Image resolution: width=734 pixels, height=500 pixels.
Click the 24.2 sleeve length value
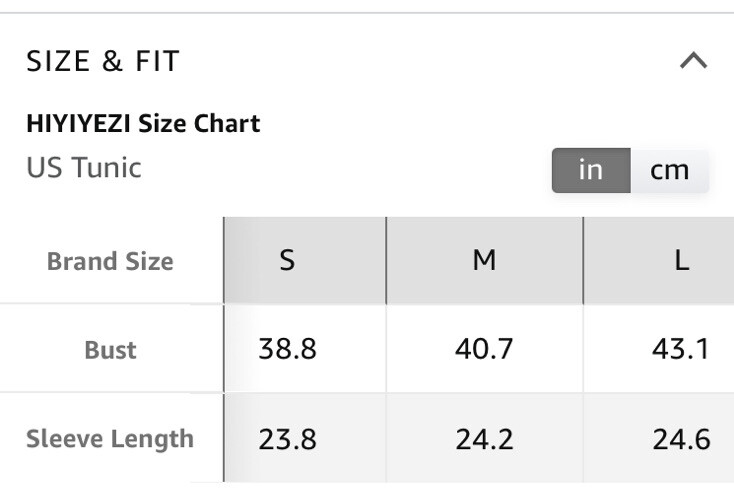[x=484, y=440]
